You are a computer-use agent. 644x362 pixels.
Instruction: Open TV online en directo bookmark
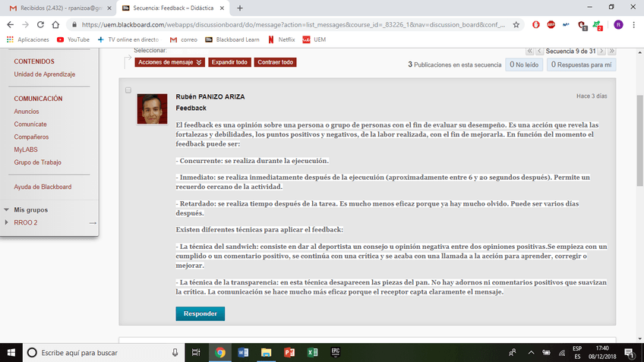(128, 39)
